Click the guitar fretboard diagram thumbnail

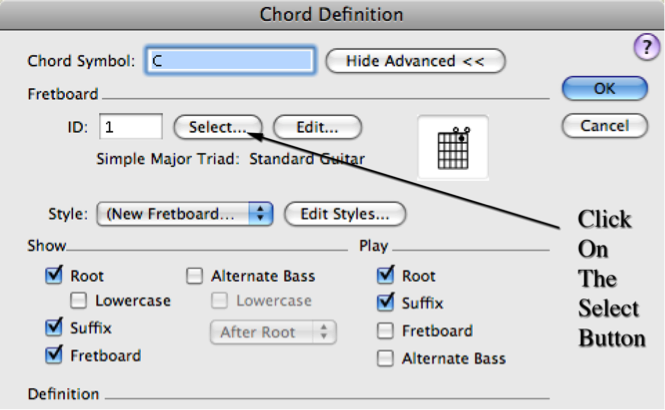(453, 147)
